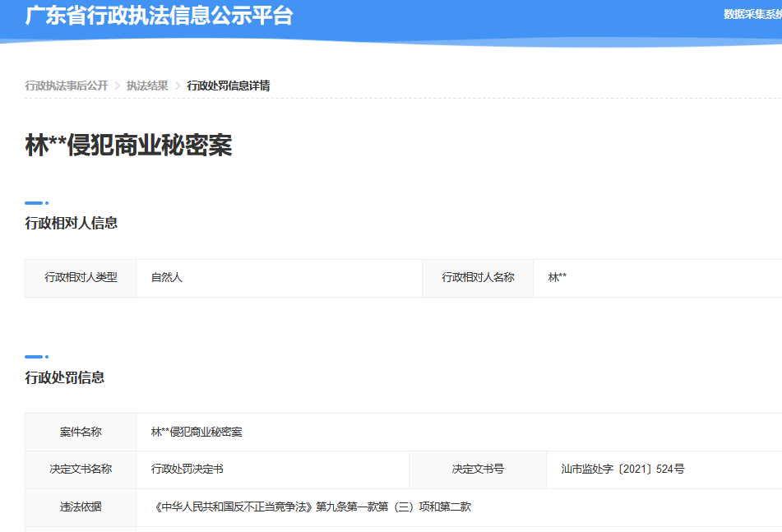
Task: Click the breadcrumb chevron after 执法结果
Action: point(178,86)
